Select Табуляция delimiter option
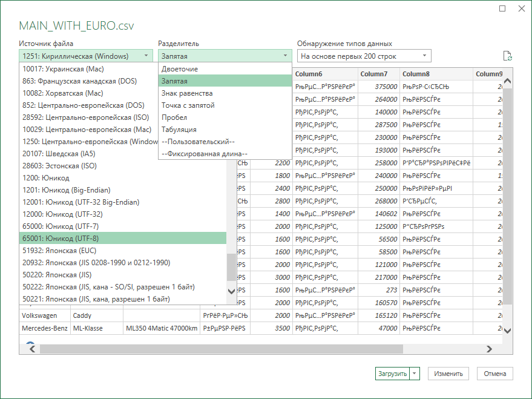 (225, 130)
